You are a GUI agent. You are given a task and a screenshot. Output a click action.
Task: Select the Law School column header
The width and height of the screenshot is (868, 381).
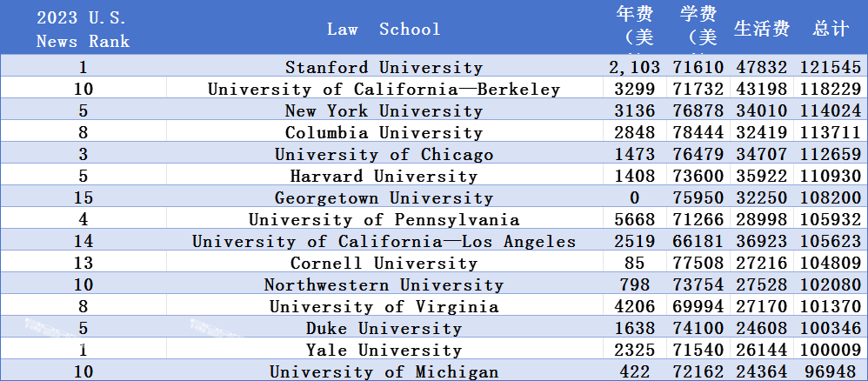tap(384, 29)
